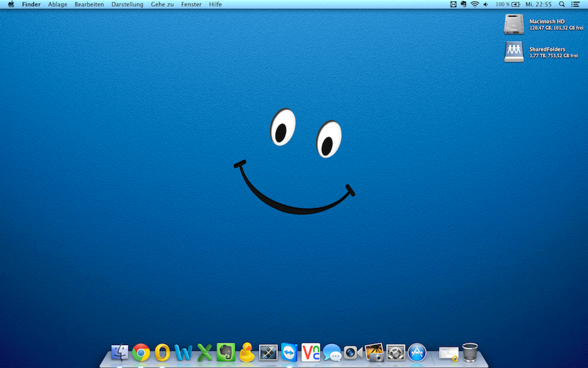This screenshot has width=588, height=368.
Task: Open the Wi-Fi status menu
Action: tap(474, 5)
